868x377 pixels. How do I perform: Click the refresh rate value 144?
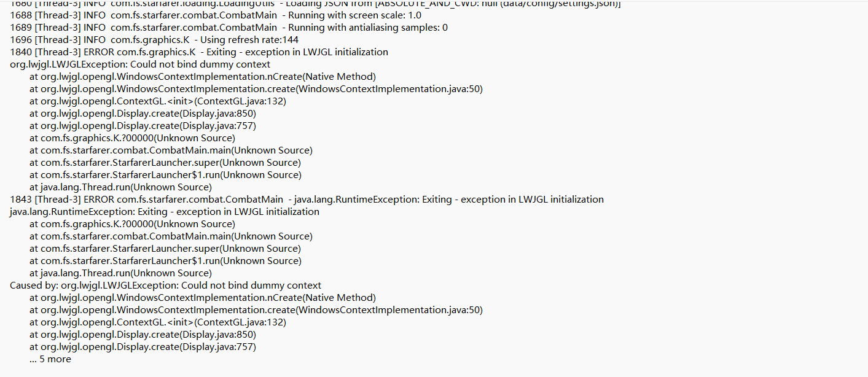(x=290, y=40)
